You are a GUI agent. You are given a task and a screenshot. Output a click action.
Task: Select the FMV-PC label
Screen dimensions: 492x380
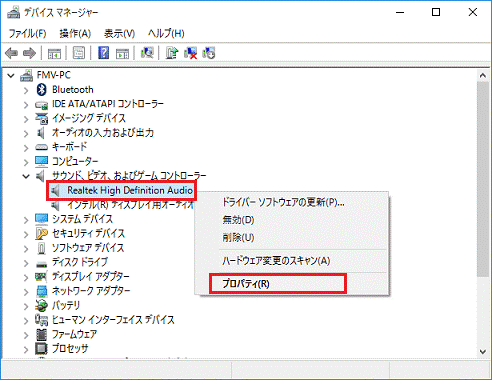tap(54, 75)
